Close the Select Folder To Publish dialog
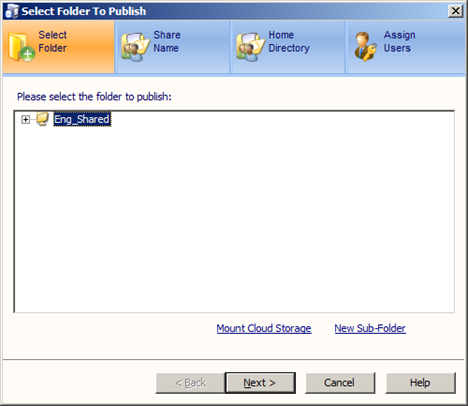The image size is (468, 406). point(455,11)
